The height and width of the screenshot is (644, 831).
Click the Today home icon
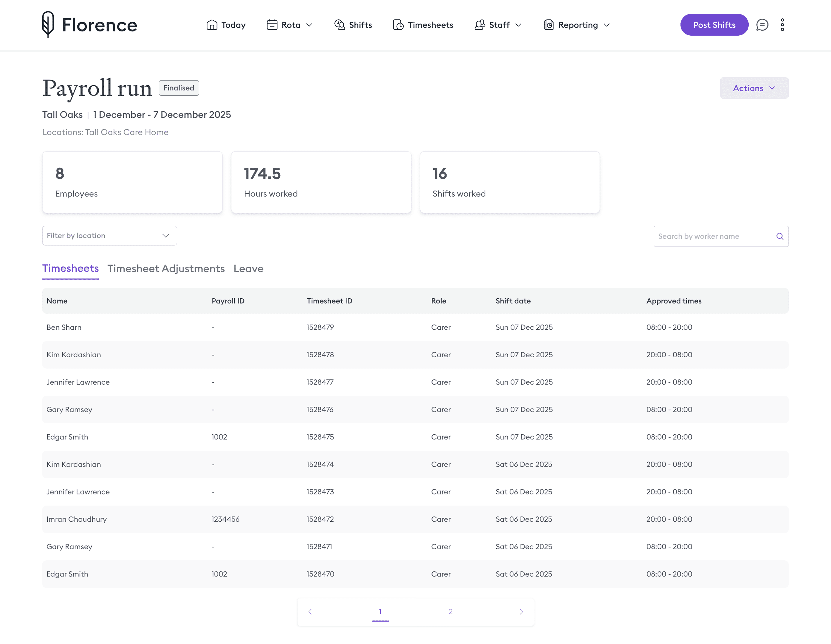[x=212, y=25]
